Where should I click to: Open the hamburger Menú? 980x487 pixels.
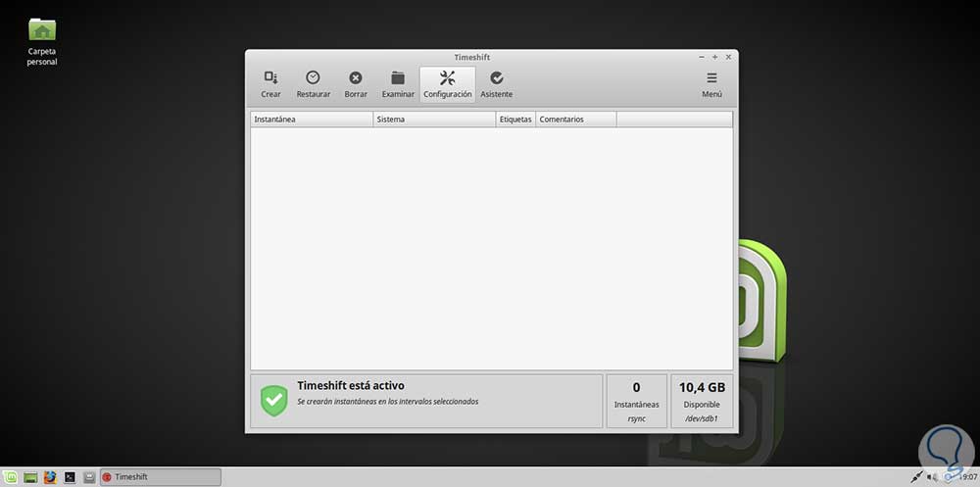point(711,84)
